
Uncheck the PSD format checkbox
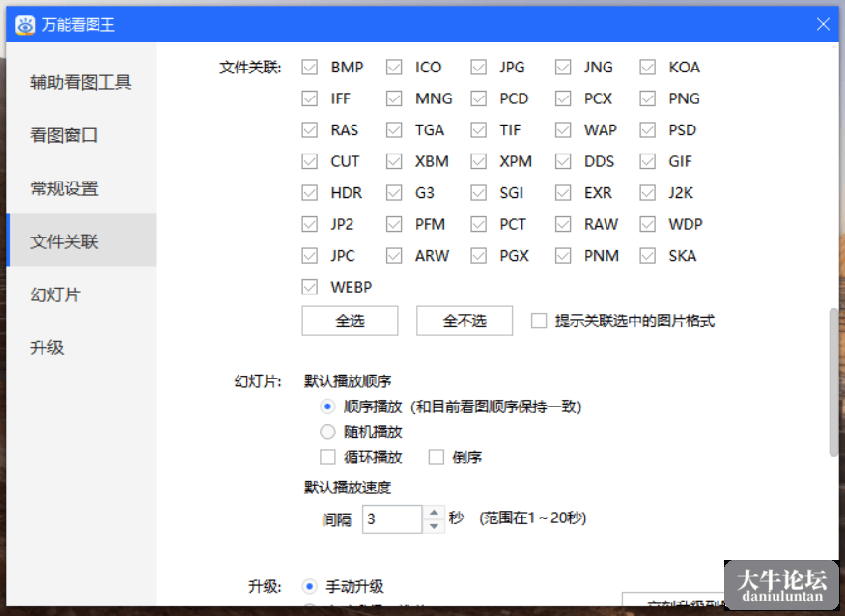[648, 130]
